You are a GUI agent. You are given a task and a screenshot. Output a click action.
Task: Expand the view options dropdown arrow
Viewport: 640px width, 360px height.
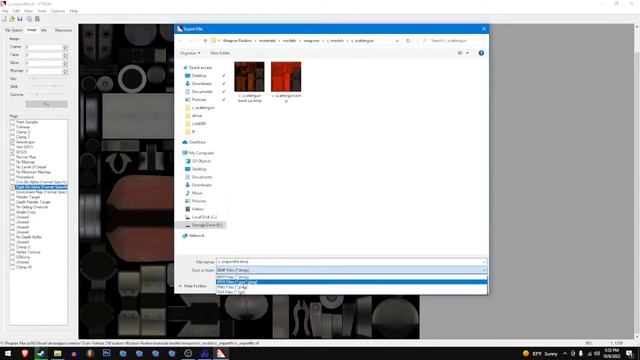[x=467, y=53]
